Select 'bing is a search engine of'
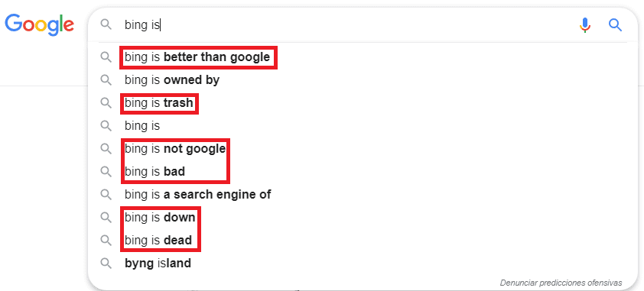The image size is (644, 291). pos(198,194)
